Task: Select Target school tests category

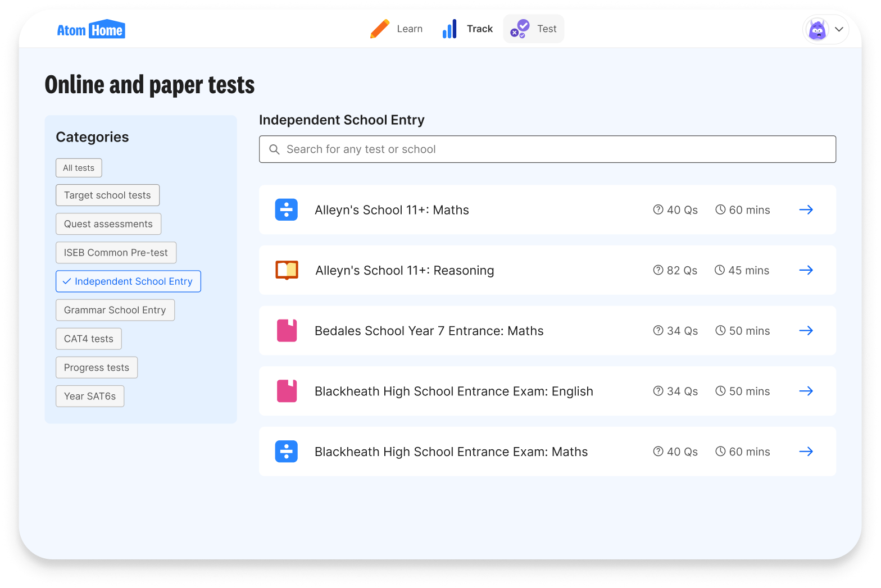Action: click(107, 195)
